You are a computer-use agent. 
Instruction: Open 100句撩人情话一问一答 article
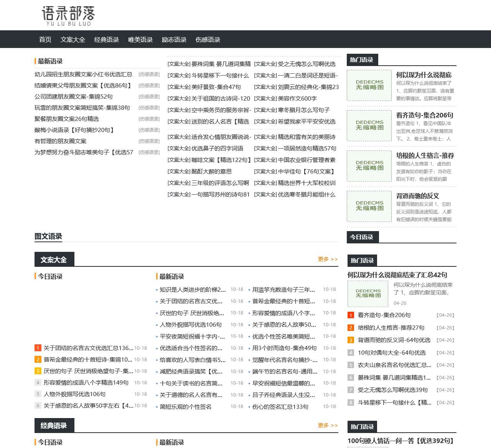pos(399,441)
